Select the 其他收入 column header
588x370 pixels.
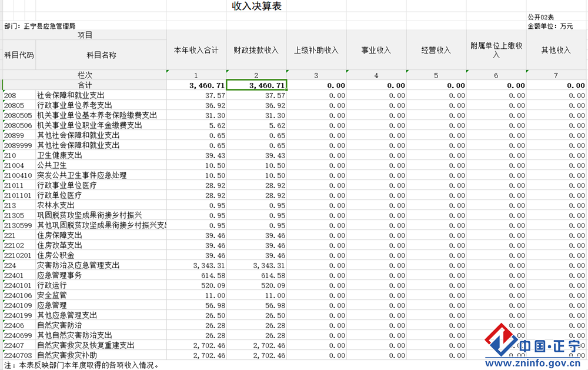pyautogui.click(x=556, y=50)
